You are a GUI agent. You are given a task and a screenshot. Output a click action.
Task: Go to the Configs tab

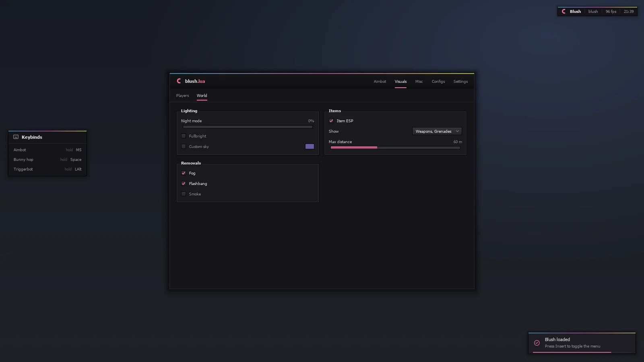[438, 82]
